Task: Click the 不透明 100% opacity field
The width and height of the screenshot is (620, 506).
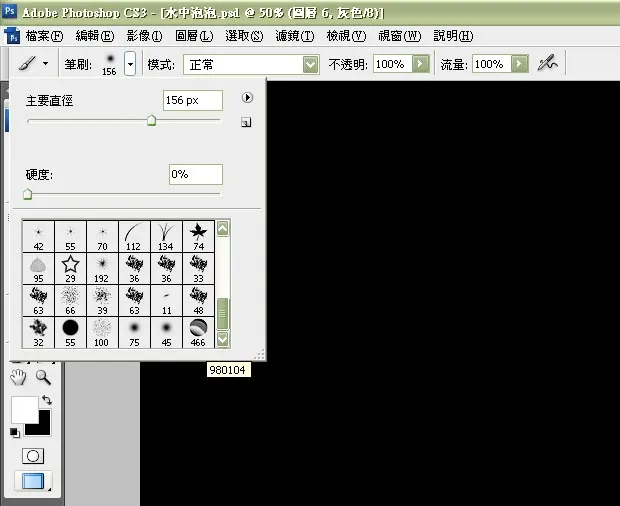Action: 393,64
